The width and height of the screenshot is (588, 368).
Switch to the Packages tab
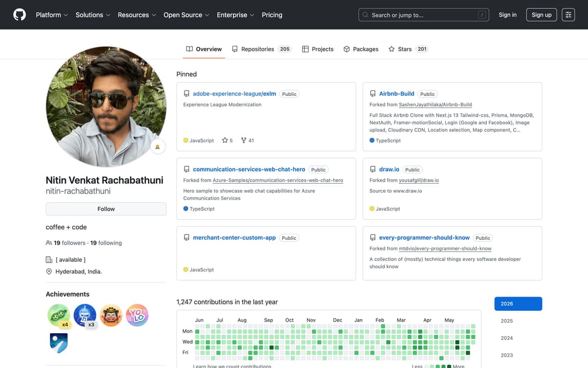pyautogui.click(x=361, y=49)
